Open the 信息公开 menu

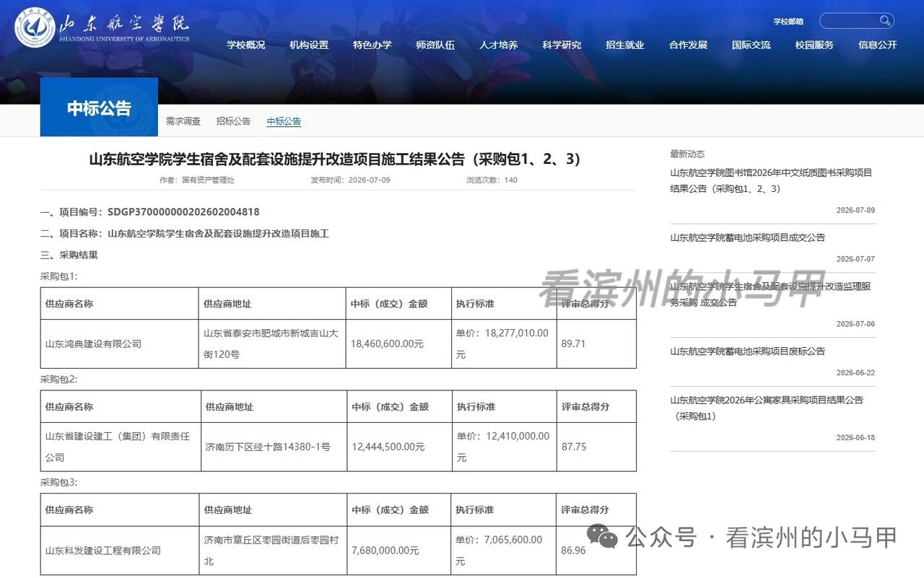(x=878, y=45)
